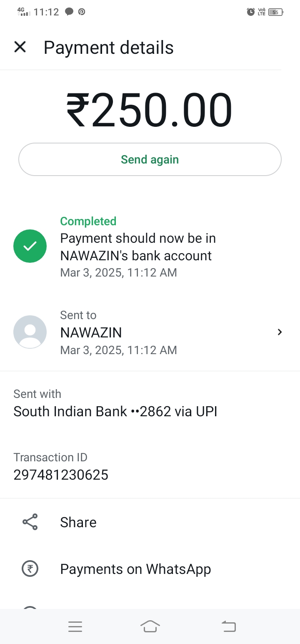Tap the South Indian Bank payment method
This screenshot has width=300, height=644.
[115, 412]
